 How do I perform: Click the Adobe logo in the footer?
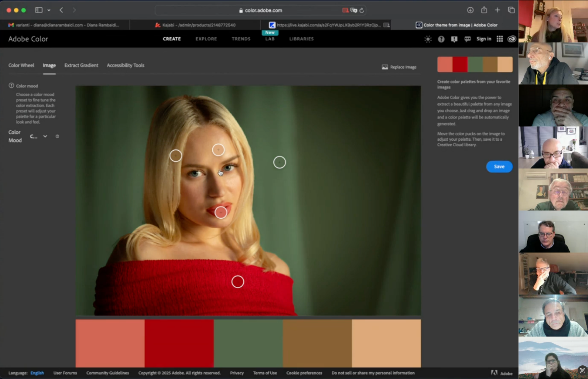click(502, 373)
